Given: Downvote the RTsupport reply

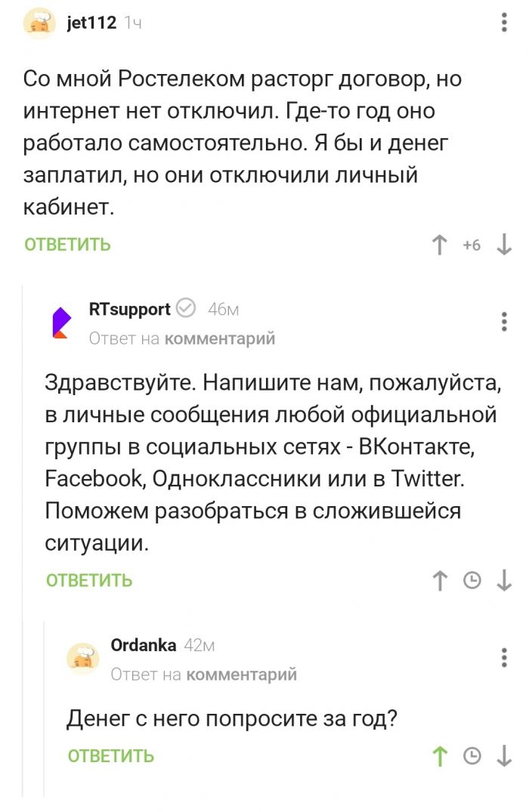Looking at the screenshot, I should point(505,580).
